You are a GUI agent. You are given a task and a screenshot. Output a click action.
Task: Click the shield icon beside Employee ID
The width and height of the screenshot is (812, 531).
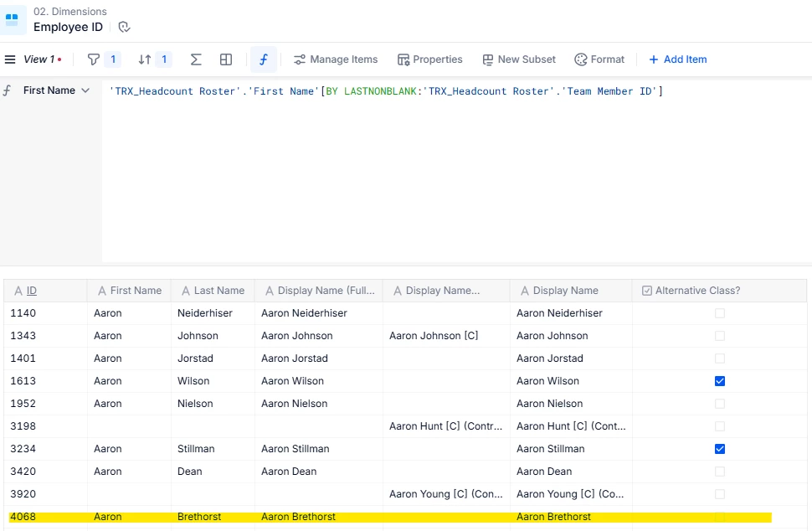[x=124, y=27]
